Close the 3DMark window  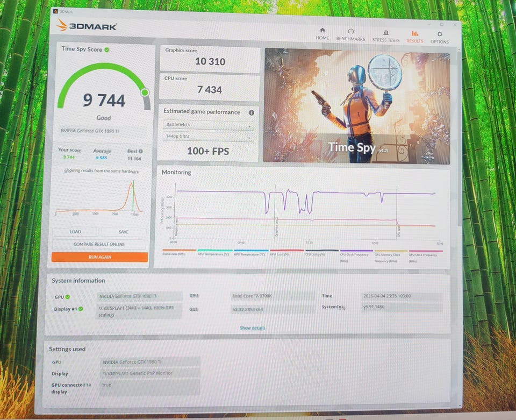(455, 24)
